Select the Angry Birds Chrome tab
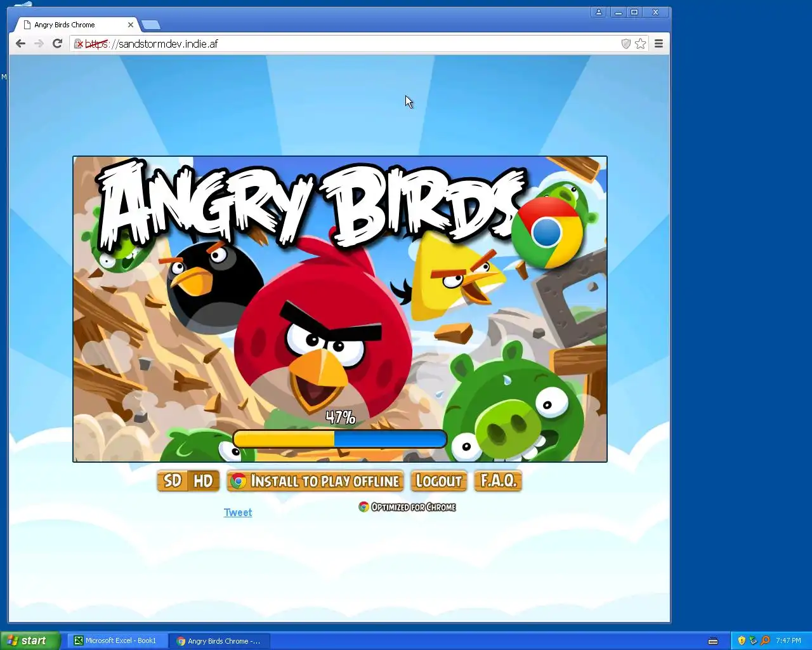Viewport: 812px width, 650px height. (x=76, y=25)
